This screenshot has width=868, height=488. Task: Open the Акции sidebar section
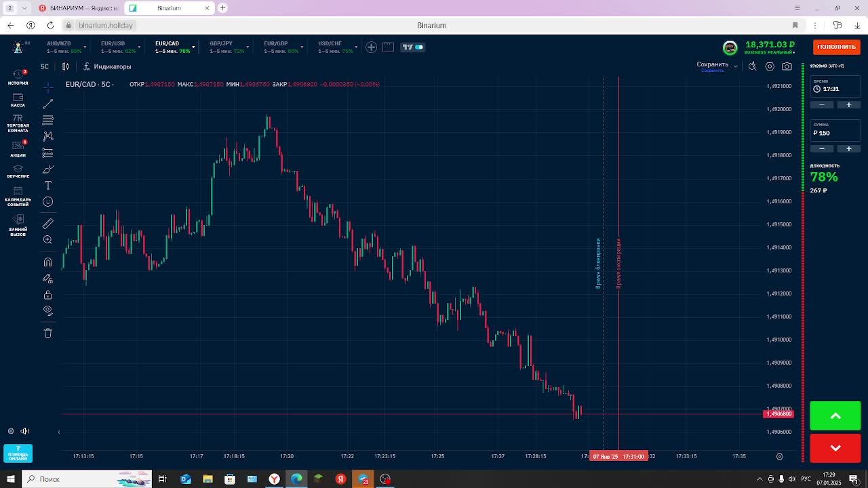tap(18, 149)
